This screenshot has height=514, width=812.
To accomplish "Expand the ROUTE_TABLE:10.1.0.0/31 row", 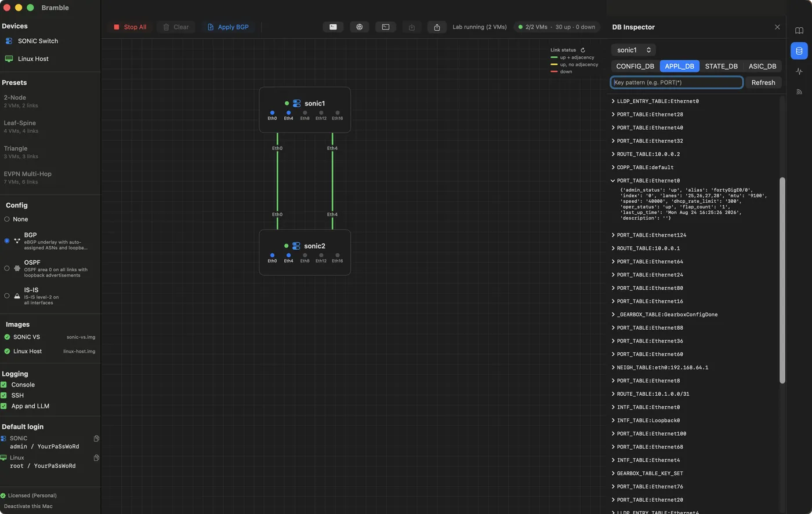I will coord(613,394).
